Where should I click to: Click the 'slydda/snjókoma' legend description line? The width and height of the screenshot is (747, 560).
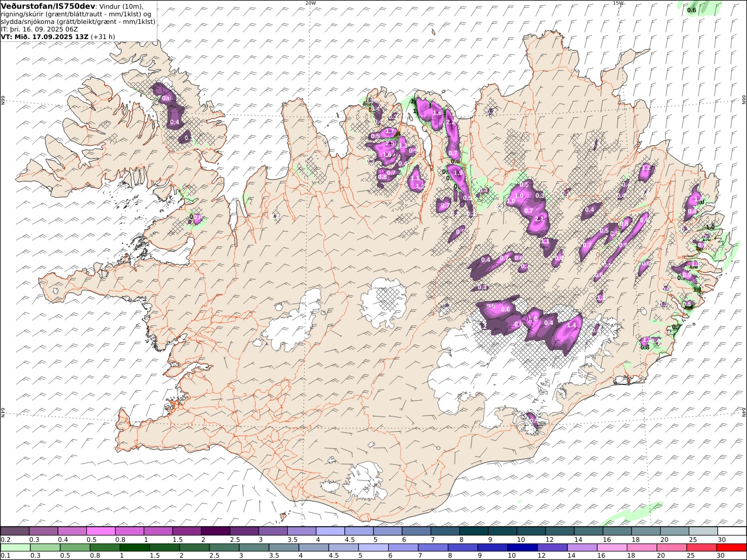[78, 21]
